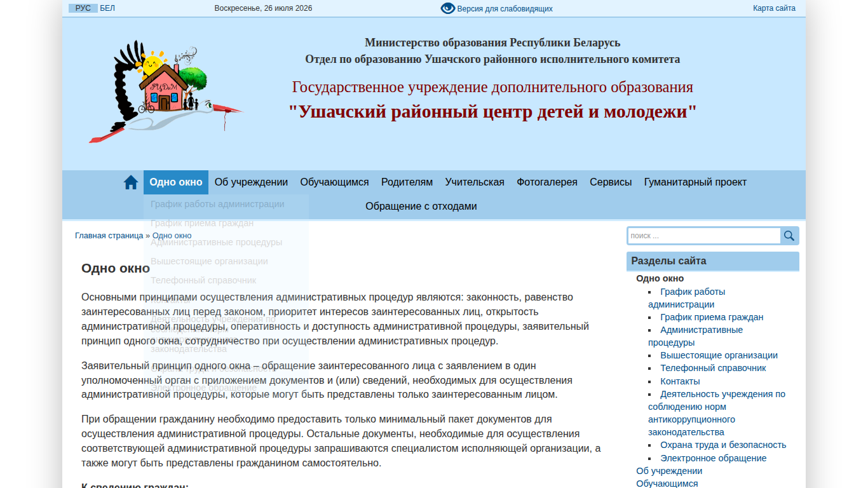Click the paragraph starting При обращении гражданину

341,441
